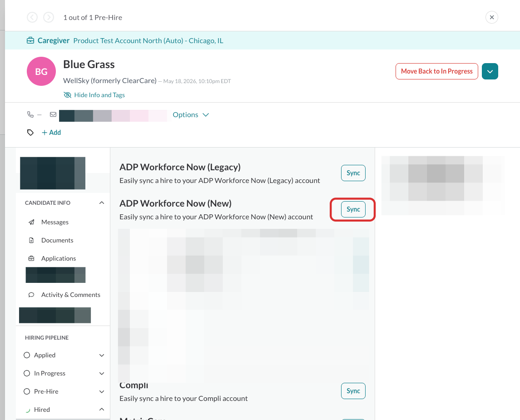Click WellSky (formerly ClearCare) source text
The height and width of the screenshot is (420, 520).
pyautogui.click(x=110, y=80)
